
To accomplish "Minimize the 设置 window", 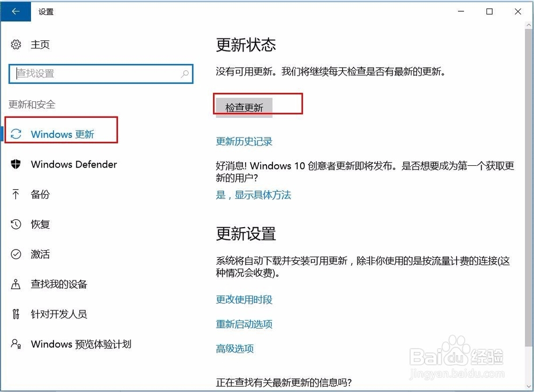I will (x=461, y=12).
